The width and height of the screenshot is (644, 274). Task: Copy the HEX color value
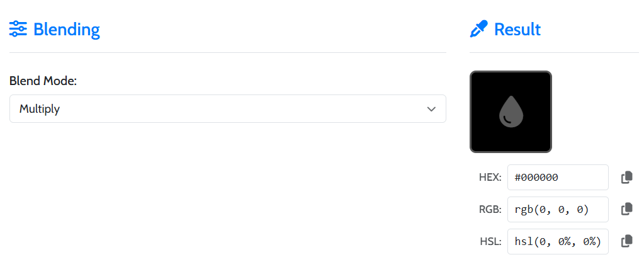pos(626,178)
